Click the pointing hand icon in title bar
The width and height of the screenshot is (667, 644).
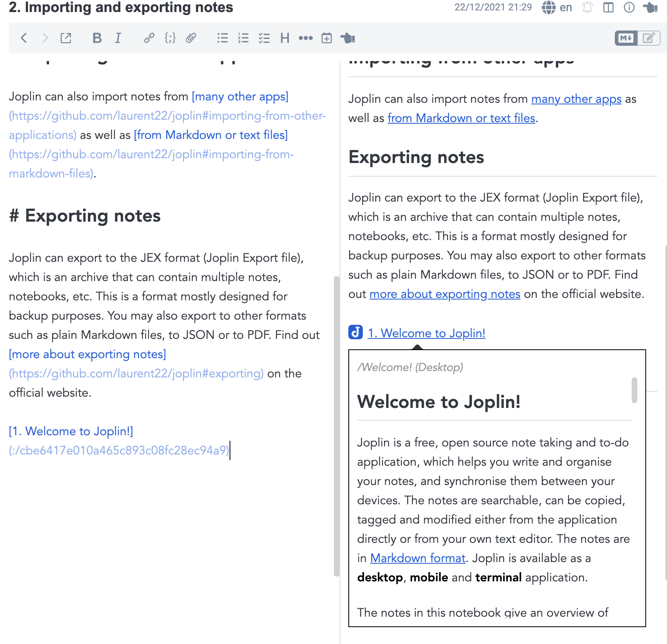[x=650, y=7]
